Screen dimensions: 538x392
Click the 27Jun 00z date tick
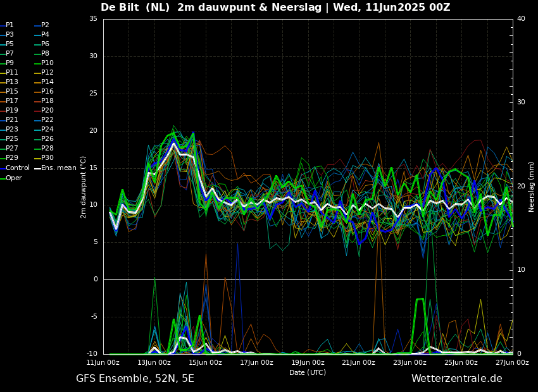pos(511,363)
